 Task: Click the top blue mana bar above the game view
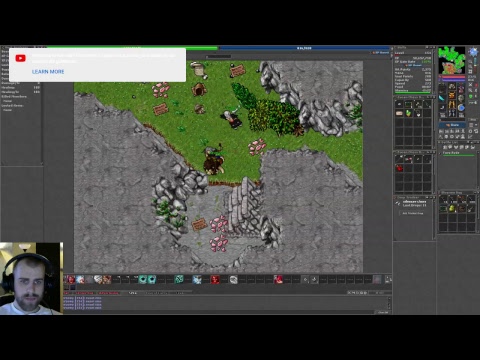tap(304, 48)
